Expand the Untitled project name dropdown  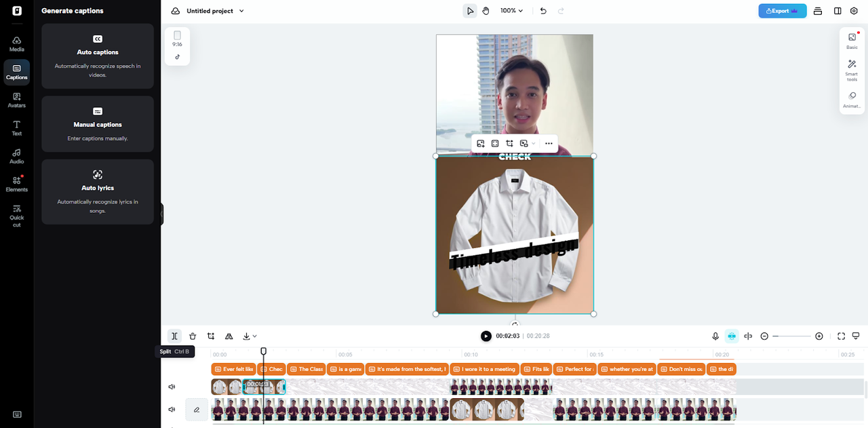(x=241, y=11)
